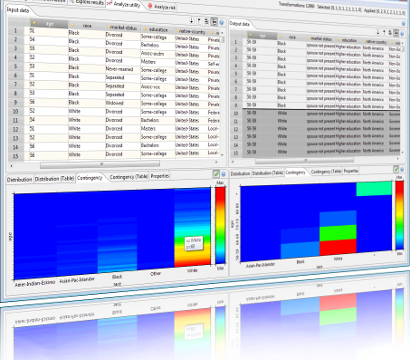Click the up-arrow icon above the output table

click(384, 32)
